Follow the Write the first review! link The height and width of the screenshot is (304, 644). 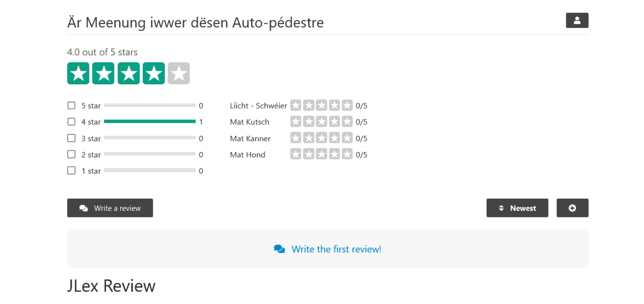point(336,249)
